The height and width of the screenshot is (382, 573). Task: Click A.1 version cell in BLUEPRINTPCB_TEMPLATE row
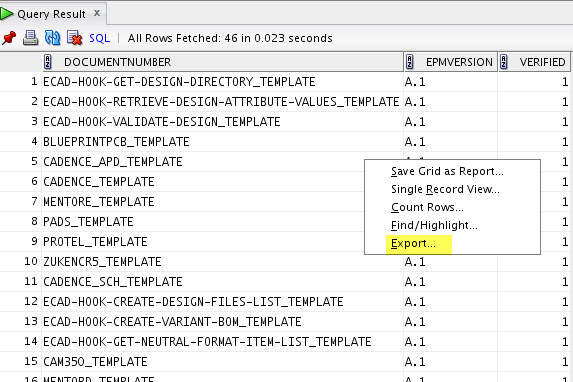coord(451,142)
